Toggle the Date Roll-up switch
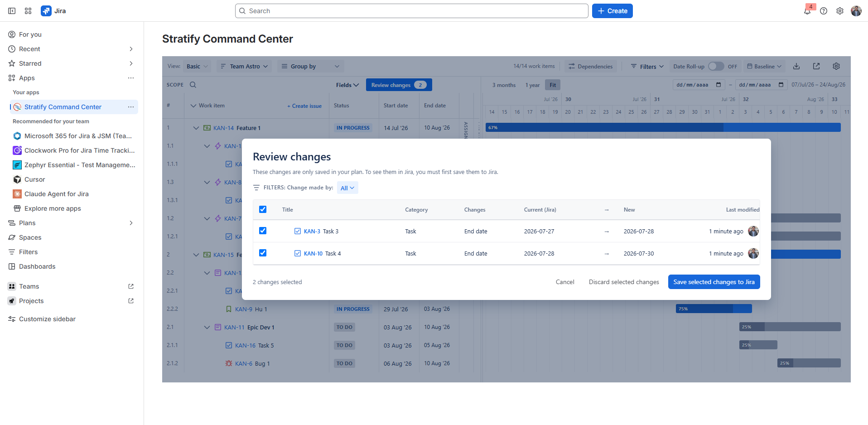Viewport: 868px width, 425px height. pyautogui.click(x=716, y=66)
